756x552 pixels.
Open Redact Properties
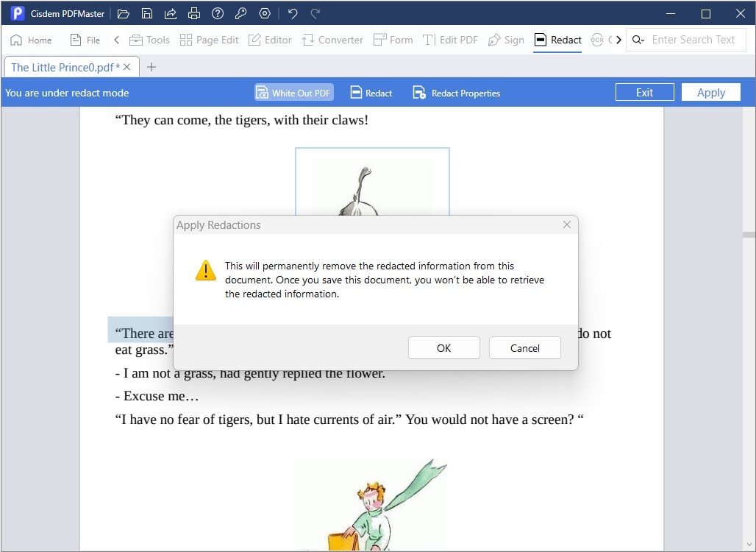(x=456, y=93)
